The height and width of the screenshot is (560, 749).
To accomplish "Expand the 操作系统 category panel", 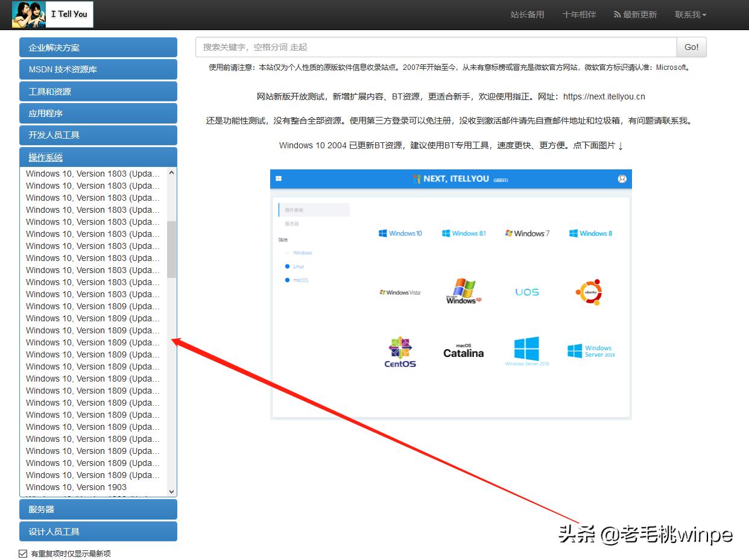I will pyautogui.click(x=98, y=157).
